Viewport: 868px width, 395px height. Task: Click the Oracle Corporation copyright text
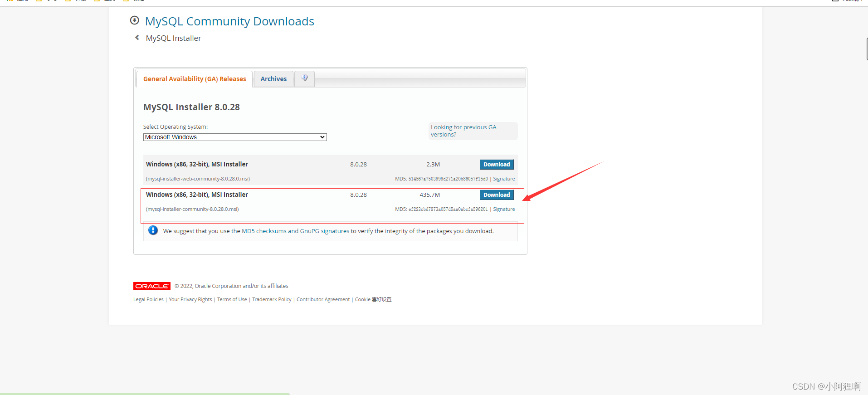pos(231,286)
